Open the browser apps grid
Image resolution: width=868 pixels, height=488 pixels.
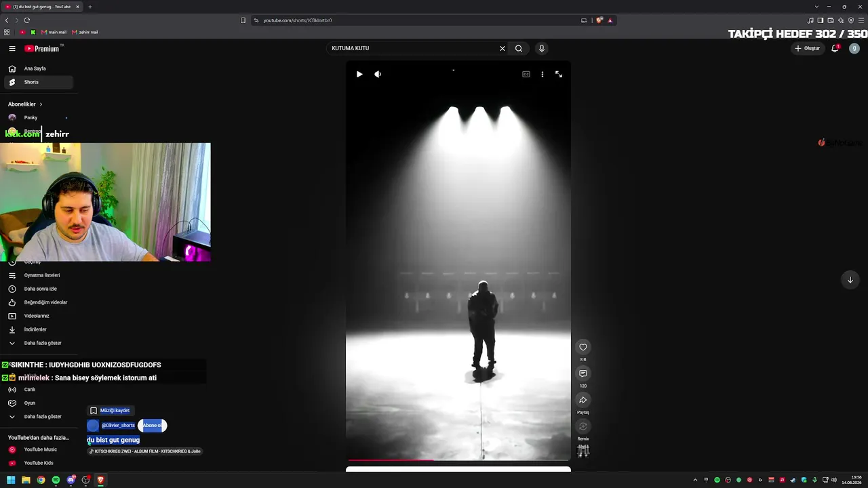pos(7,33)
